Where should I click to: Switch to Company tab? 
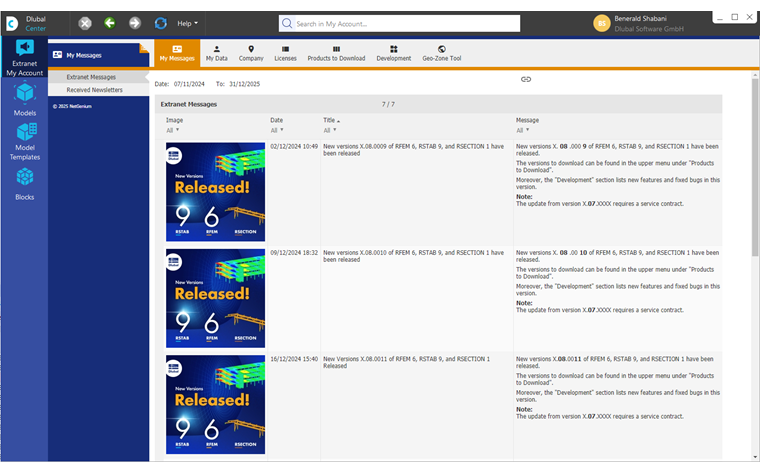click(x=251, y=53)
